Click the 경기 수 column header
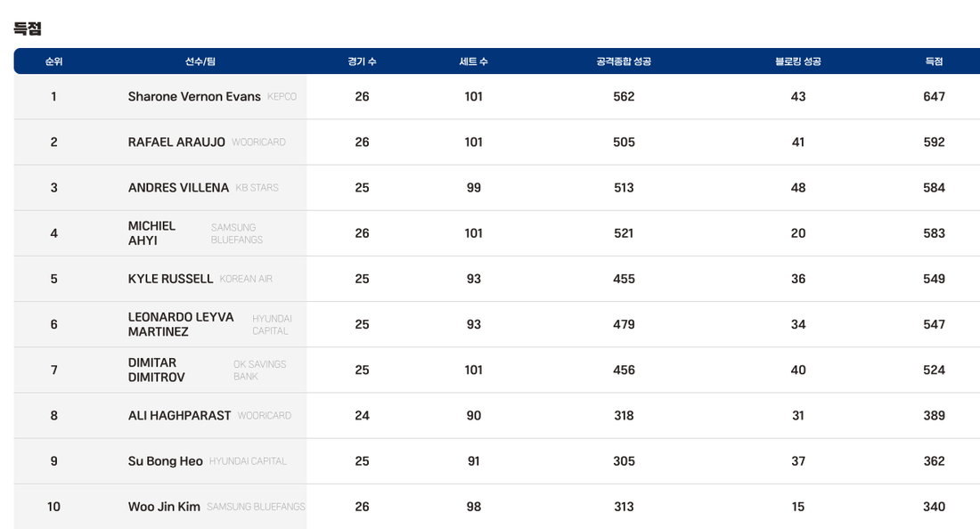This screenshot has height=529, width=980. (x=362, y=61)
